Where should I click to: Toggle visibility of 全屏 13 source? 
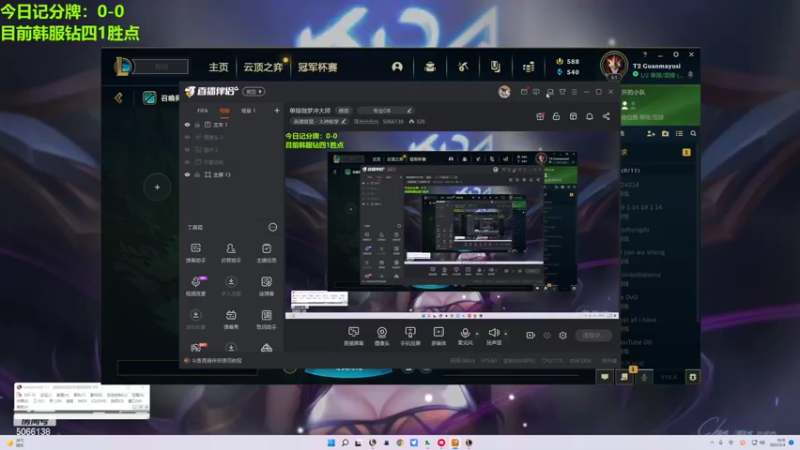click(x=187, y=174)
